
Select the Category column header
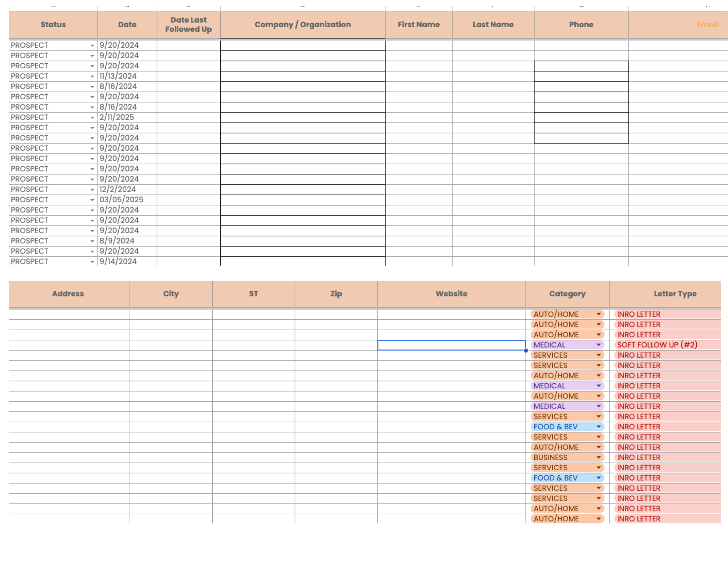pyautogui.click(x=567, y=294)
